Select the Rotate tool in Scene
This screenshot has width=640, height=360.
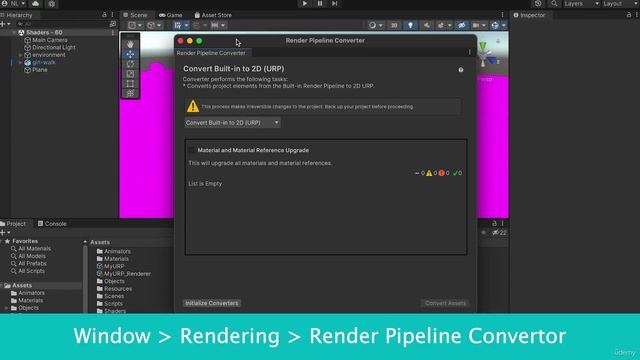[130, 64]
